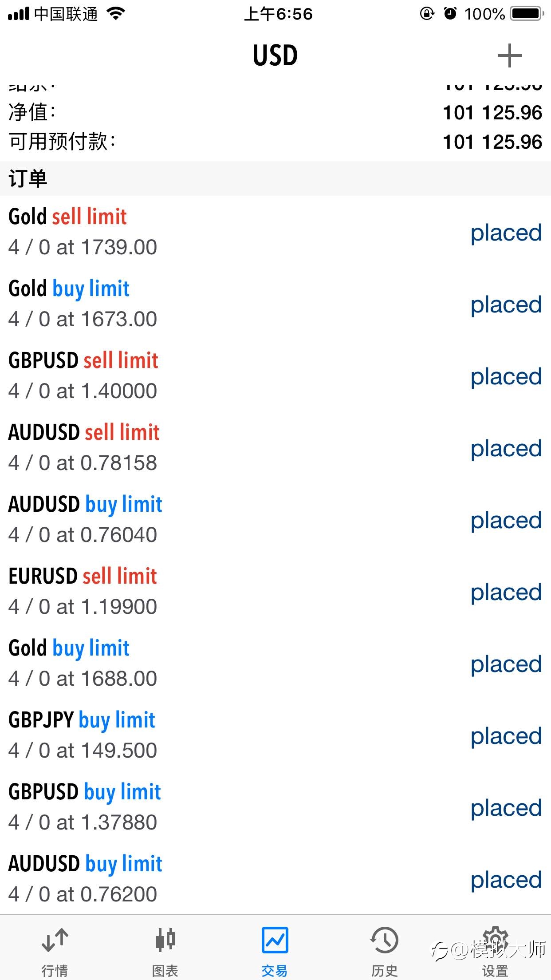Select the Trade tab chart icon
This screenshot has height=980, width=551.
(275, 940)
